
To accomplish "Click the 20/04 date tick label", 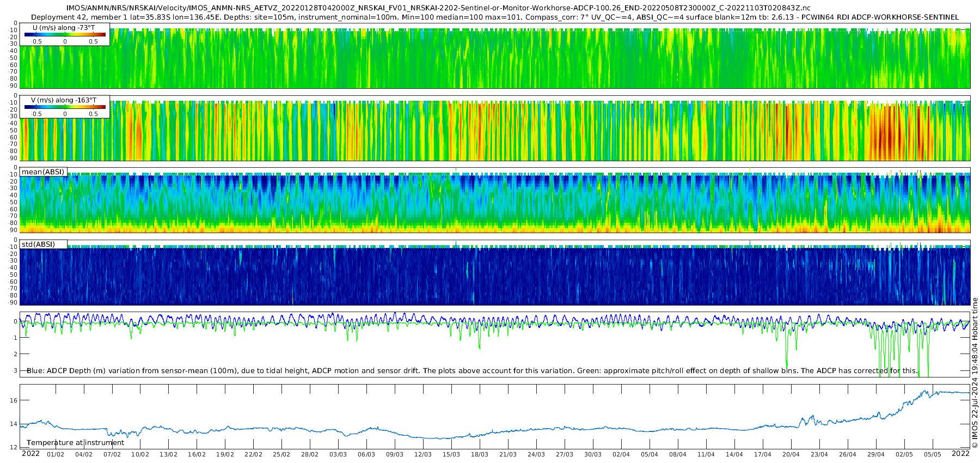I will pos(792,454).
